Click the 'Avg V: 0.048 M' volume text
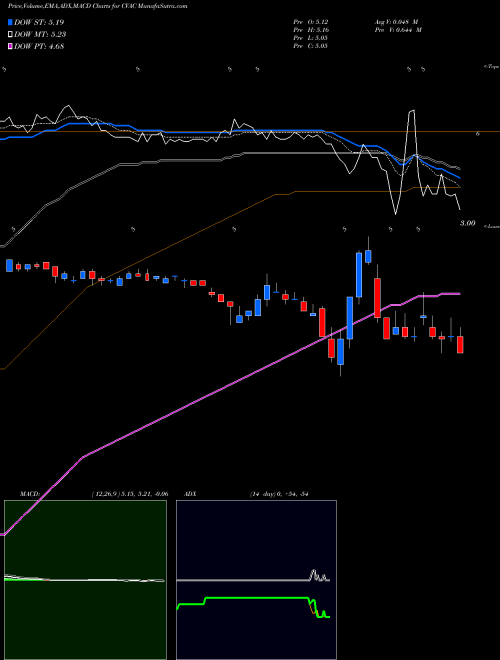 click(398, 22)
